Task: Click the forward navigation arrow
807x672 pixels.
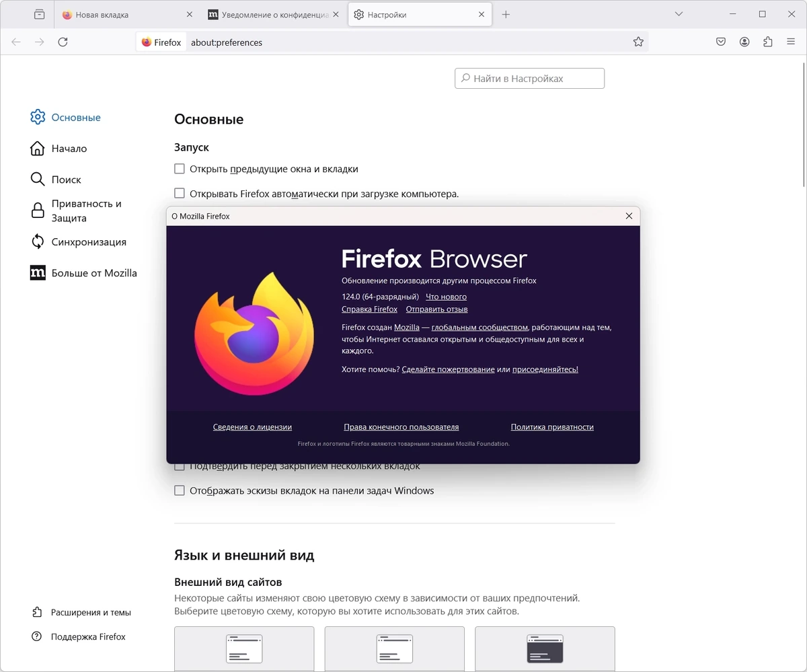Action: [40, 42]
